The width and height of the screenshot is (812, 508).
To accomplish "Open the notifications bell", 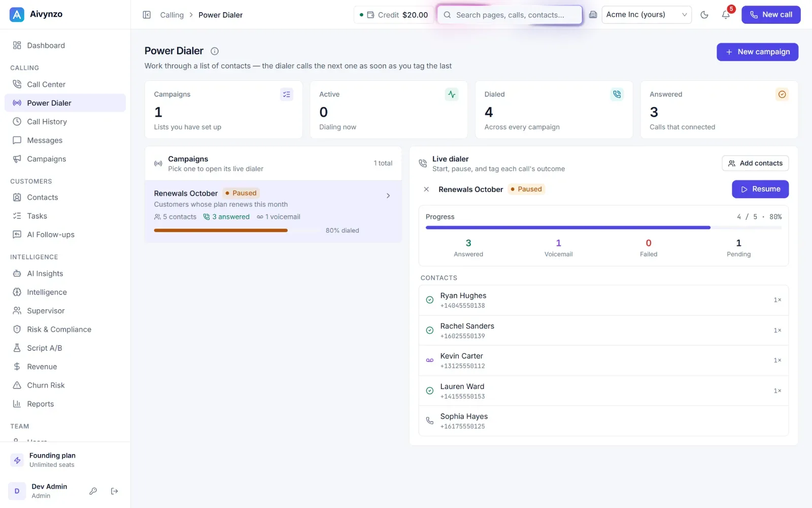I will coord(726,15).
